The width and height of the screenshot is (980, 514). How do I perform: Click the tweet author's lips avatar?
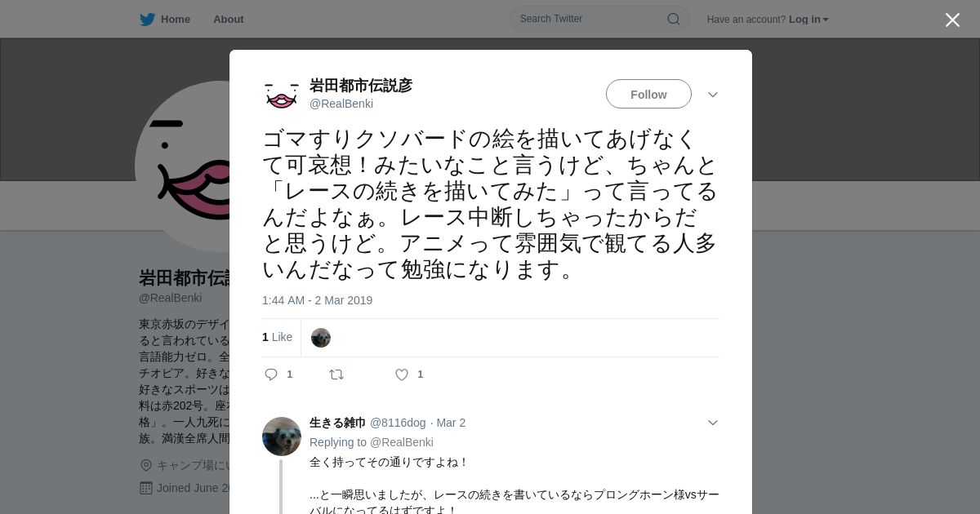tap(282, 95)
